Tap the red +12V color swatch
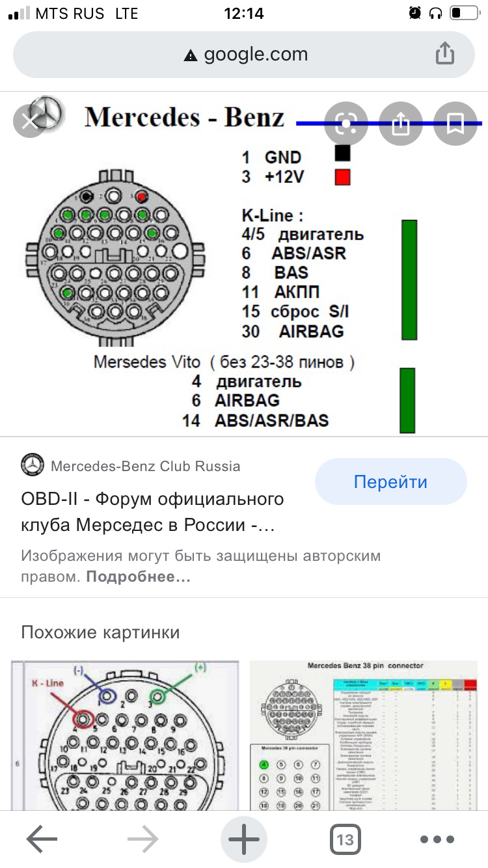Image resolution: width=488 pixels, height=868 pixels. pos(342,177)
